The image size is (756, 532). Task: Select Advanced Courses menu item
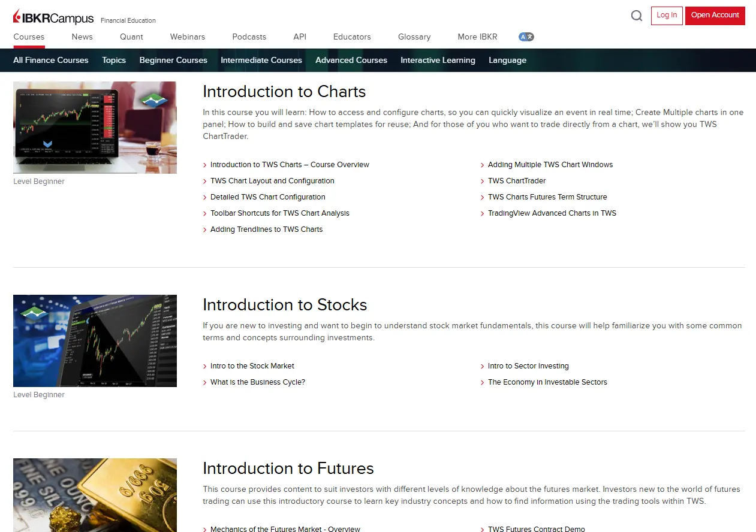coord(351,60)
